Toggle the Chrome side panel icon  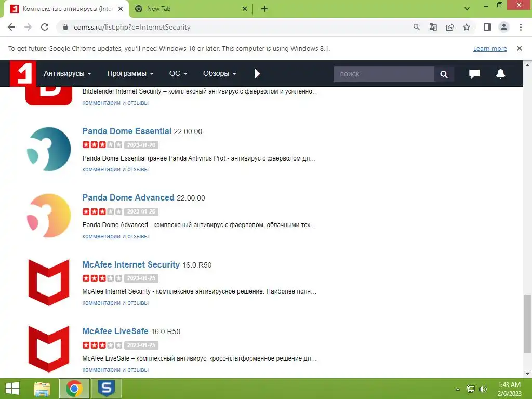pos(487,27)
